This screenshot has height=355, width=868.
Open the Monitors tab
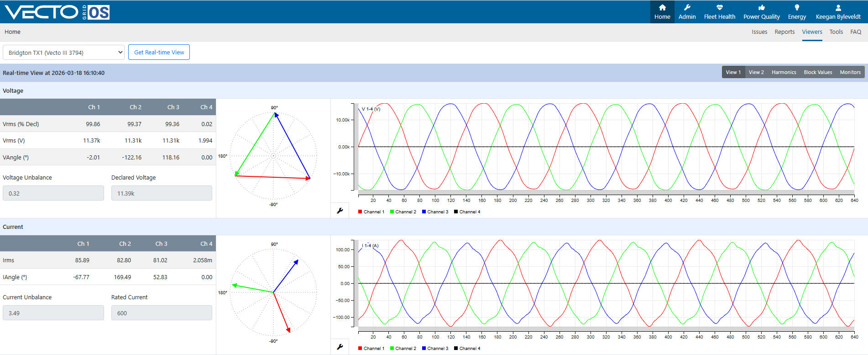850,72
